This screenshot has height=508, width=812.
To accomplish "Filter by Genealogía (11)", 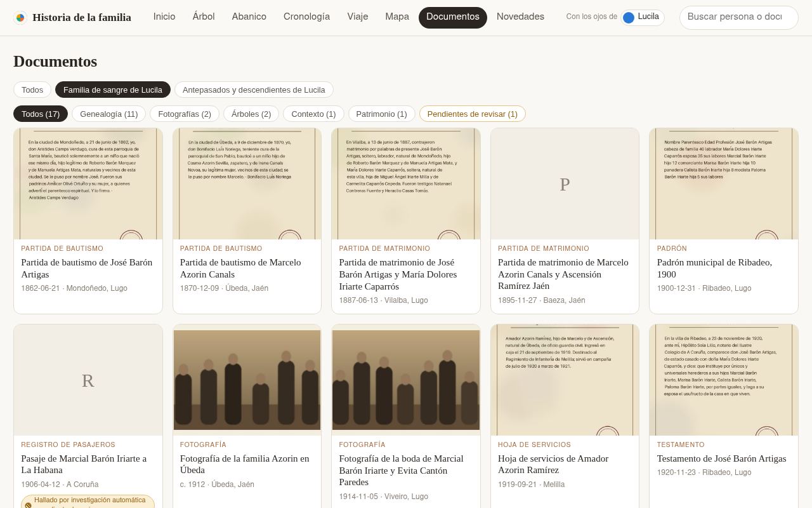I will pyautogui.click(x=109, y=114).
